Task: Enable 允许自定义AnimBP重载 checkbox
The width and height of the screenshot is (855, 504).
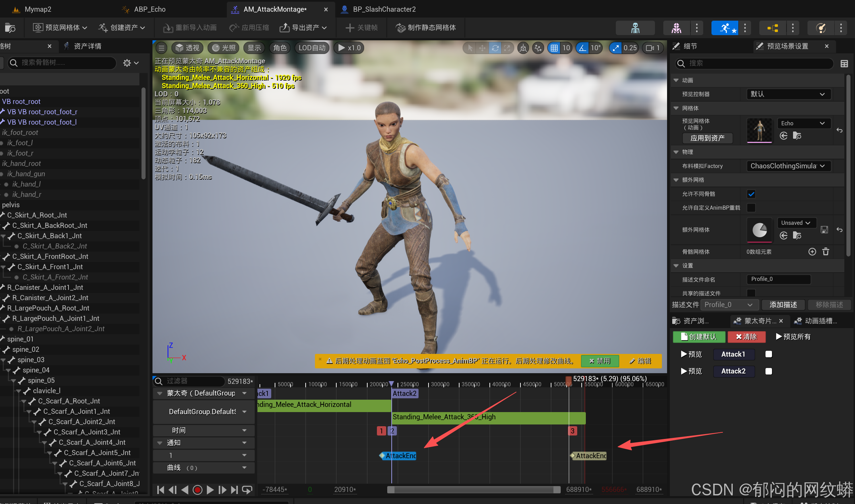Action: pyautogui.click(x=751, y=208)
